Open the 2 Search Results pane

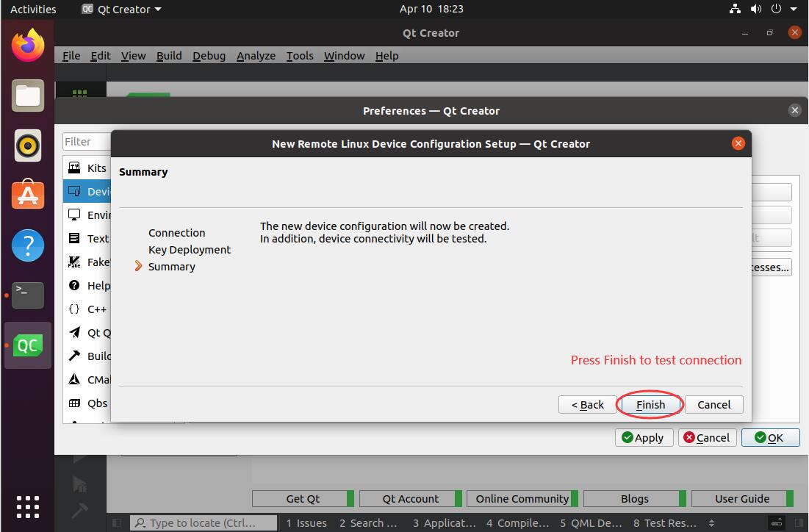[x=368, y=522]
